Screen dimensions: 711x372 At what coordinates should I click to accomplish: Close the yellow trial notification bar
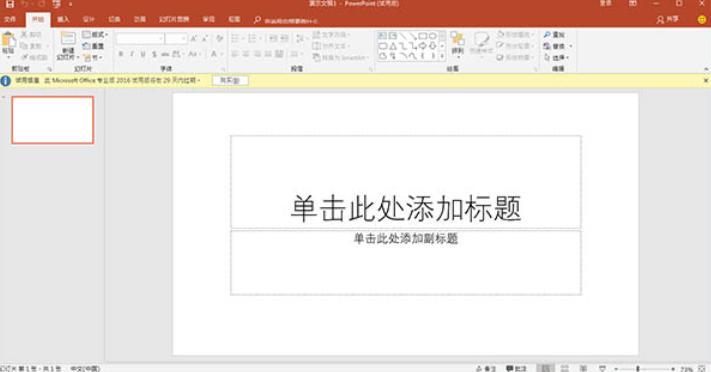coord(706,80)
